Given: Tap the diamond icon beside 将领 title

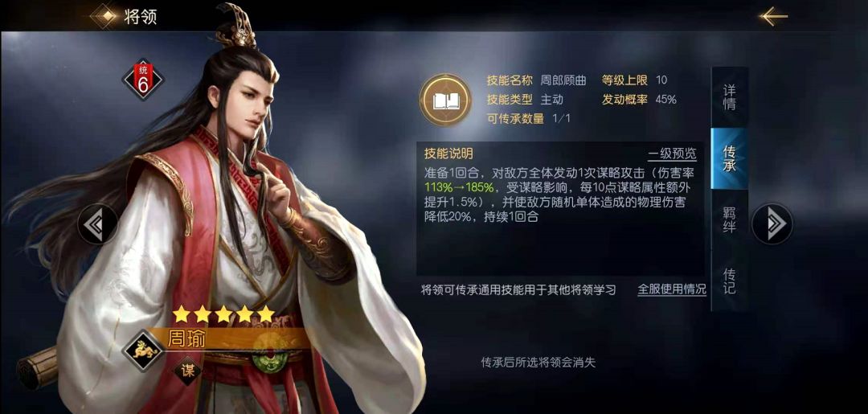Looking at the screenshot, I should coord(104,15).
